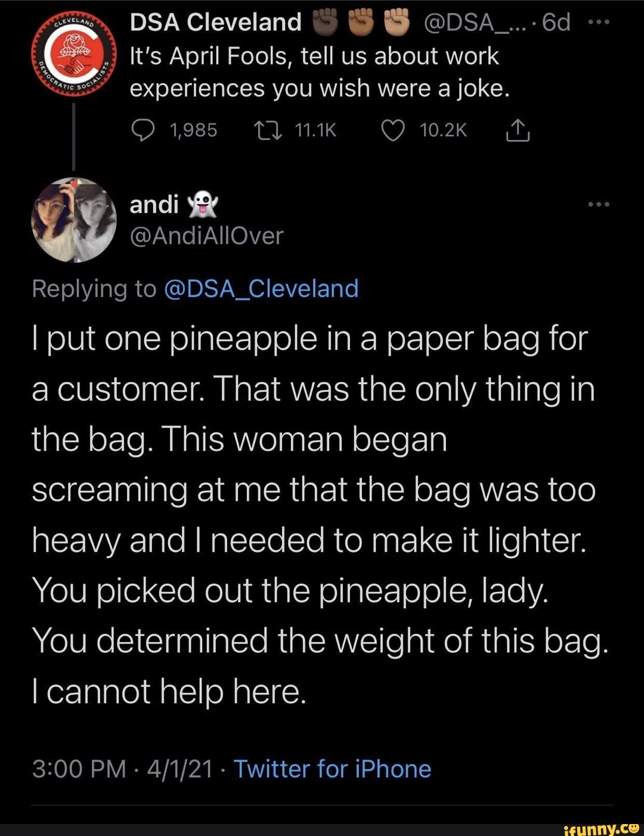Image resolution: width=644 pixels, height=836 pixels.
Task: Open more options on andi's reply
Action: [x=598, y=204]
